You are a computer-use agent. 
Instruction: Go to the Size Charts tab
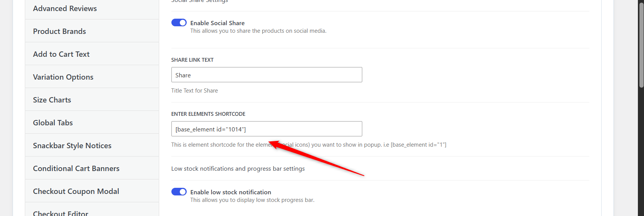pyautogui.click(x=92, y=100)
